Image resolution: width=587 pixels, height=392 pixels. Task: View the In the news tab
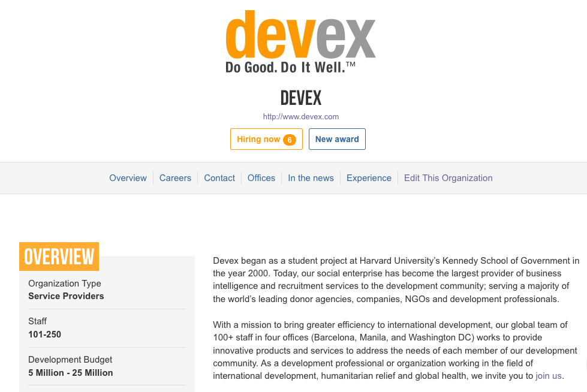pos(311,178)
